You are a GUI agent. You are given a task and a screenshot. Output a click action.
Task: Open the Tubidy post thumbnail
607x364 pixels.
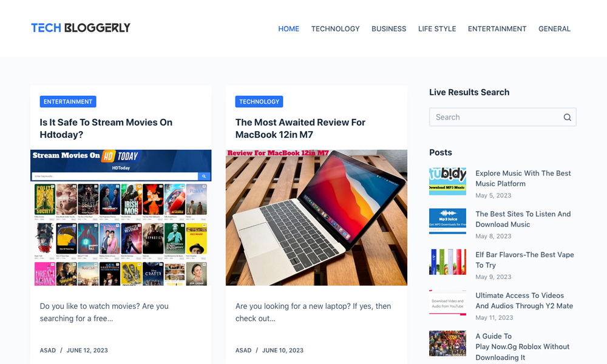447,181
